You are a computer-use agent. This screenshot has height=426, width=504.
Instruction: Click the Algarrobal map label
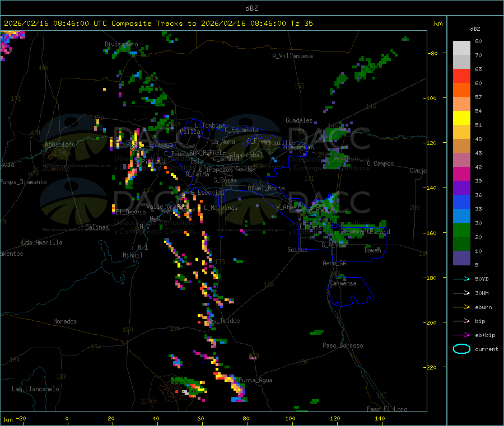246,155
